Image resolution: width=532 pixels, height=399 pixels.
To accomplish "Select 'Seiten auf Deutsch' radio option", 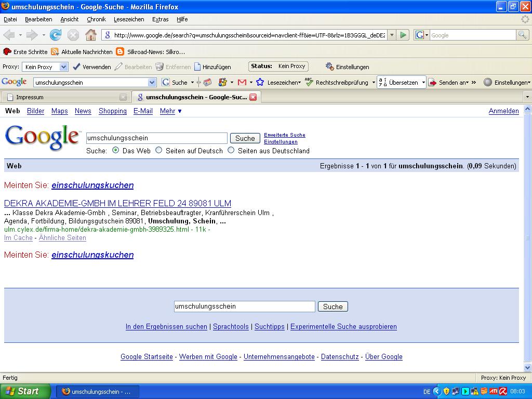I will pyautogui.click(x=159, y=150).
